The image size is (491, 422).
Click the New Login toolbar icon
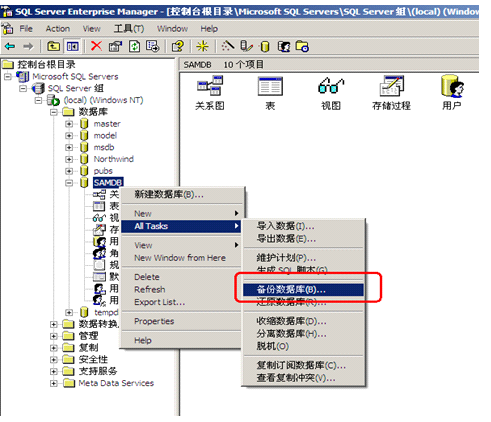click(284, 46)
